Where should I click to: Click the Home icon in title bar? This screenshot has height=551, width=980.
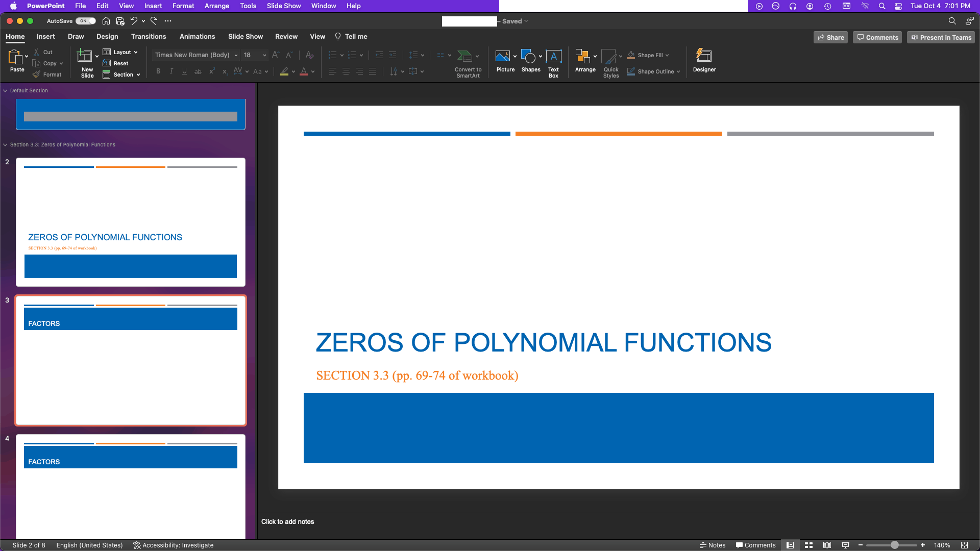106,21
